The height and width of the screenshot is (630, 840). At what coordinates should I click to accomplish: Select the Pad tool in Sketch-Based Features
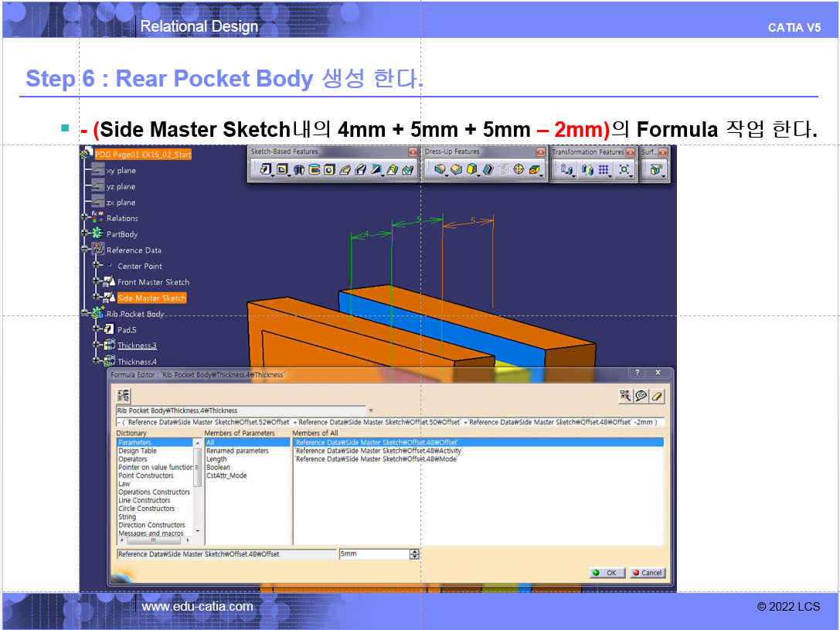[x=265, y=169]
